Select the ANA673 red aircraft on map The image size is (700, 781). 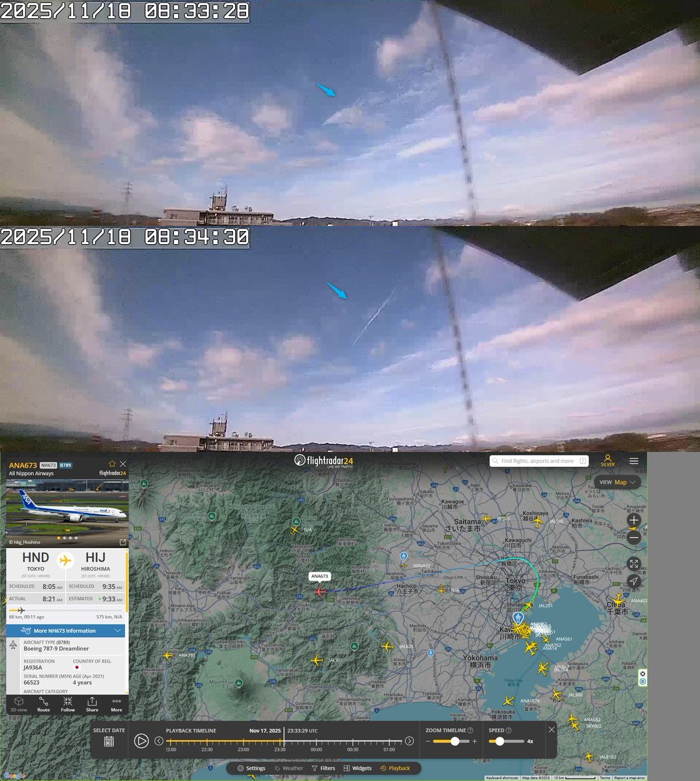point(320,592)
